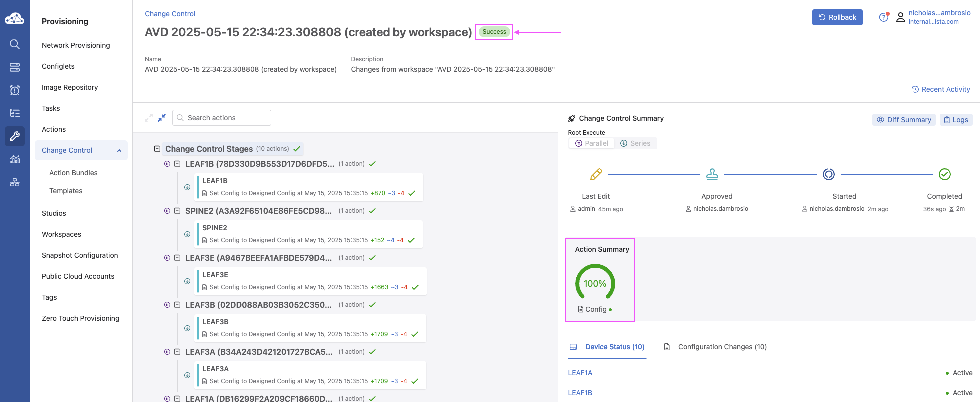Collapse the Change Control Stages tree
Screen dimensions: 980x402
click(157, 149)
